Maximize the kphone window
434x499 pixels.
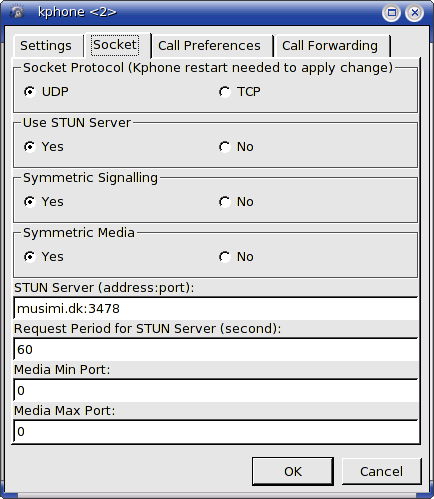click(391, 13)
